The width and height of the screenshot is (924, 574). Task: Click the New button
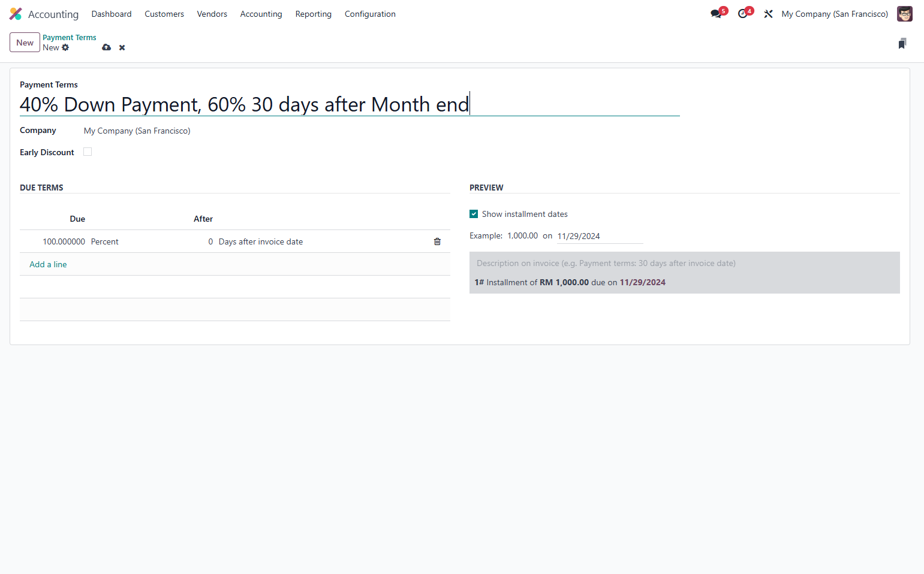pyautogui.click(x=25, y=43)
